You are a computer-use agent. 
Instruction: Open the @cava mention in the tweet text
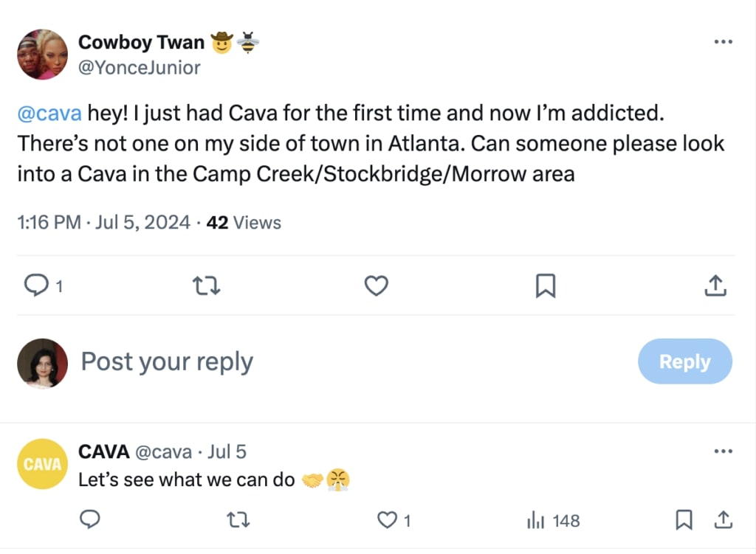coord(49,113)
